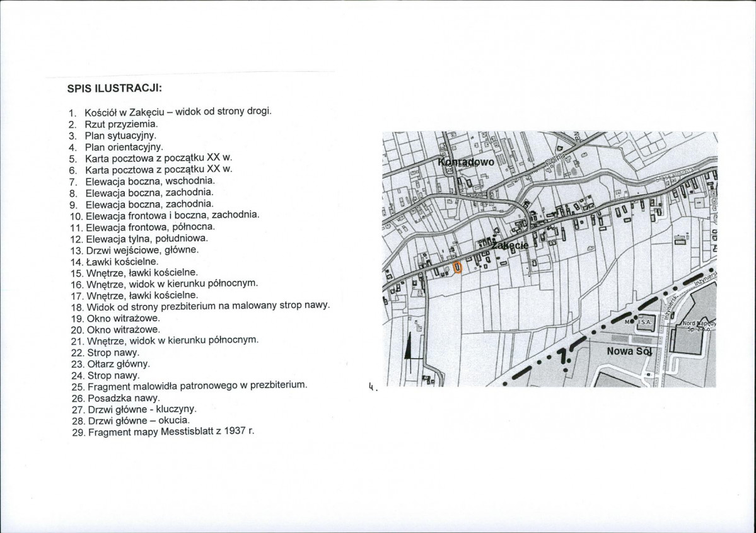Select 'Kościół w Zakęciu – widok od strony drogi.'
This screenshot has width=756, height=533.
click(178, 112)
